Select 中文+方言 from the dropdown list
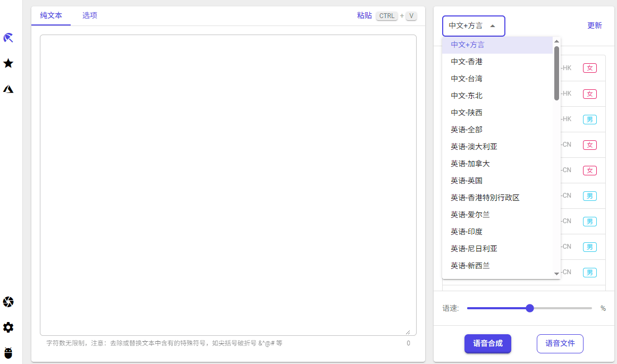The image size is (617, 364). click(x=497, y=45)
